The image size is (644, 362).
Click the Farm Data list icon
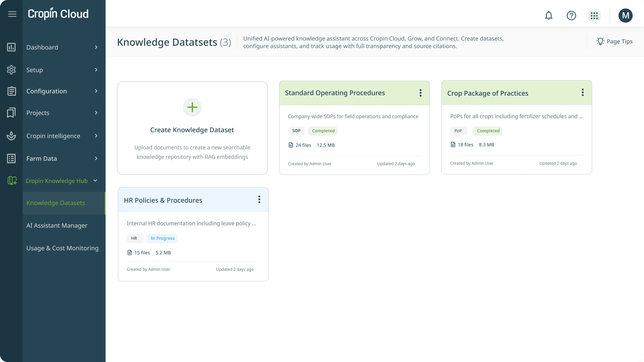click(11, 159)
